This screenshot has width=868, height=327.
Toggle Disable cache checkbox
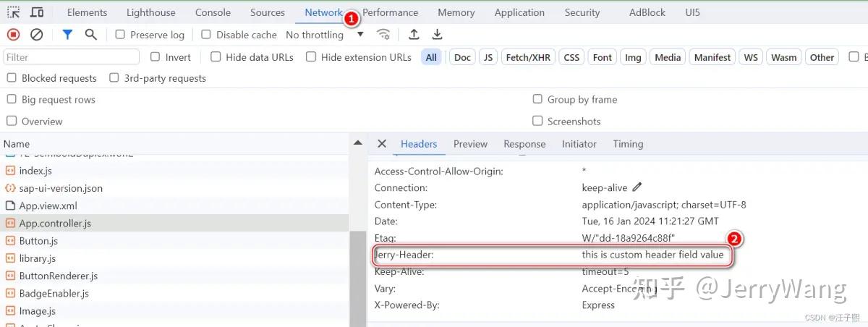[206, 34]
